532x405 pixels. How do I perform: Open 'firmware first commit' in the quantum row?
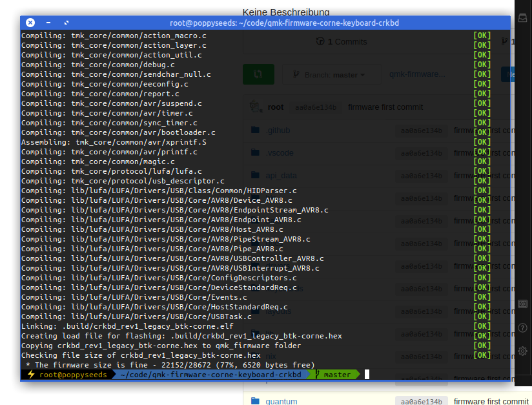491,402
